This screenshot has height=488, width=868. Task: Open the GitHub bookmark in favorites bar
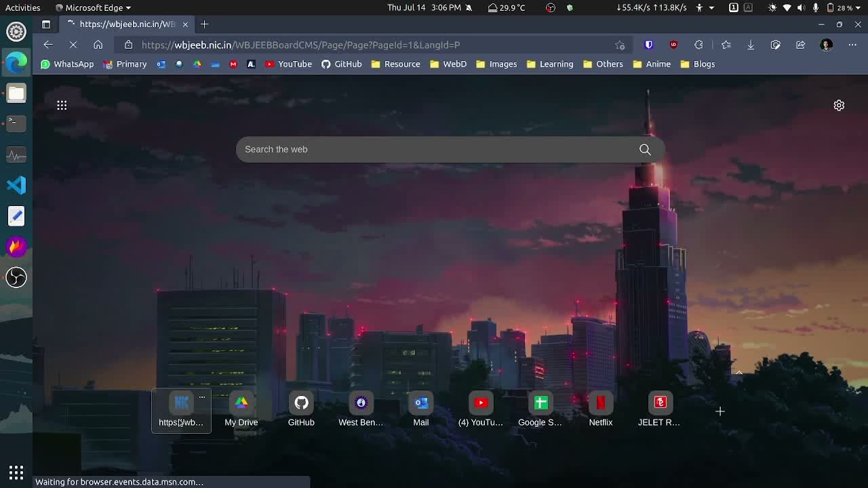[x=342, y=64]
